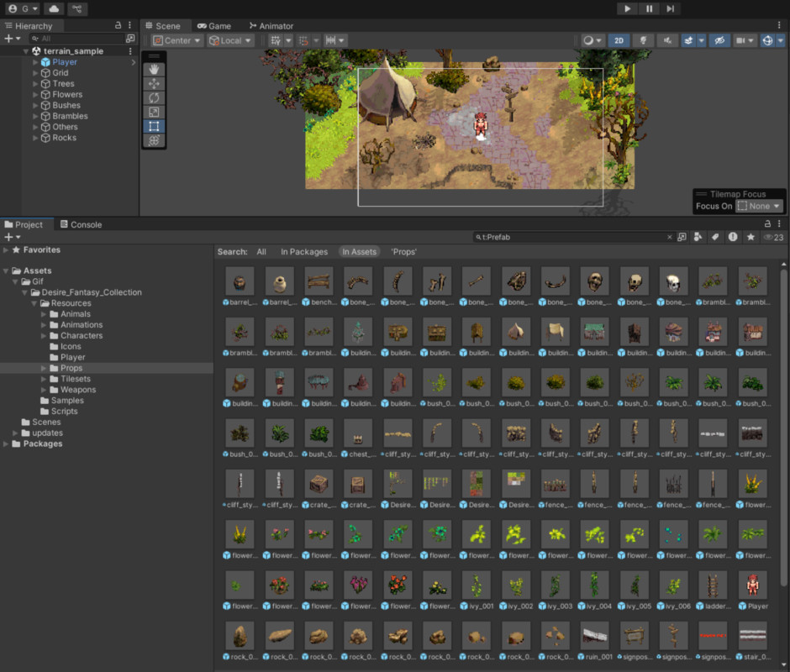
Task: Switch to the Project tab
Action: click(24, 224)
